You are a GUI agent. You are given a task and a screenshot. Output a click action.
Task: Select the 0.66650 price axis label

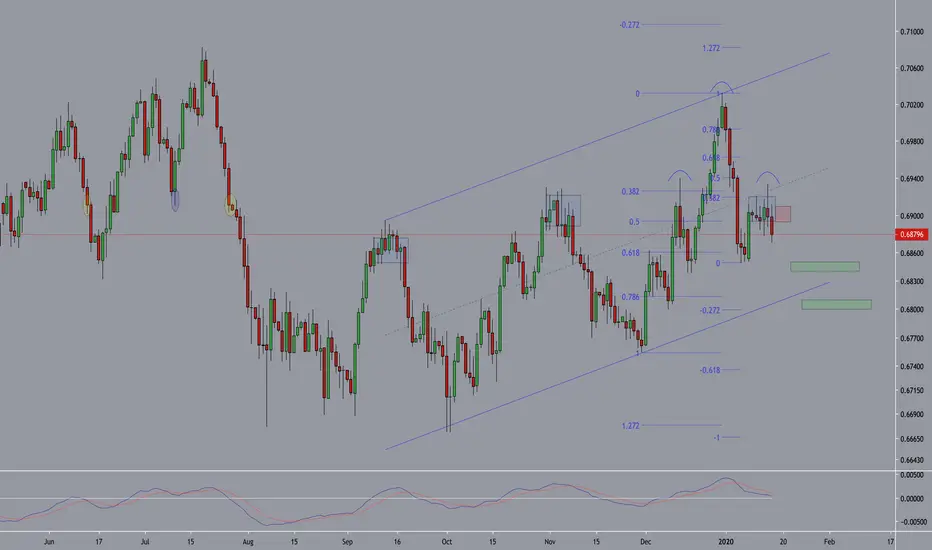[x=912, y=439]
